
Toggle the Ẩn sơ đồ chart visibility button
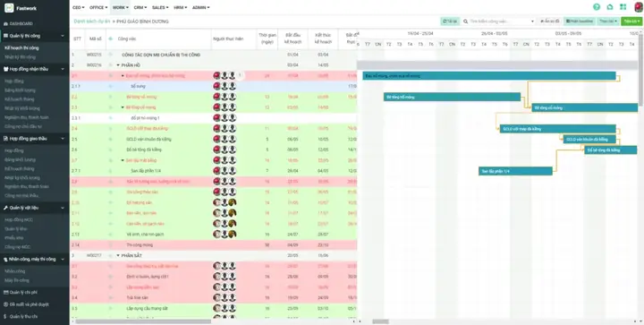(x=549, y=21)
